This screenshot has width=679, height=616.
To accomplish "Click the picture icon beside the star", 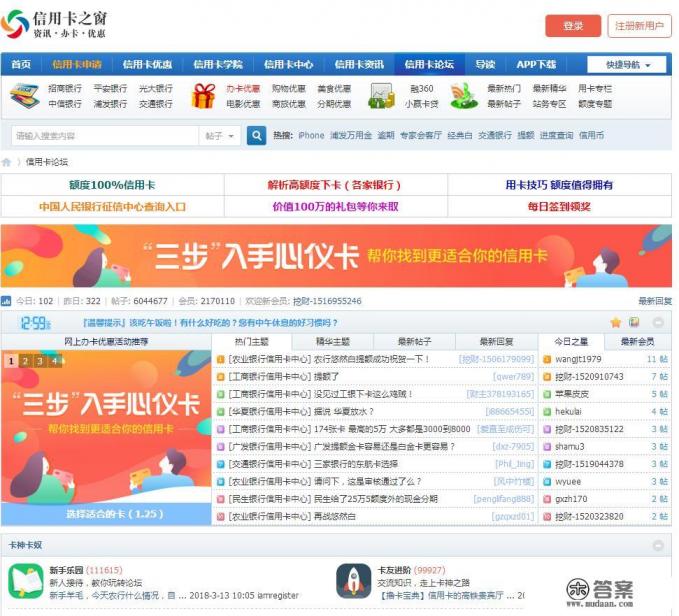I will [634, 322].
